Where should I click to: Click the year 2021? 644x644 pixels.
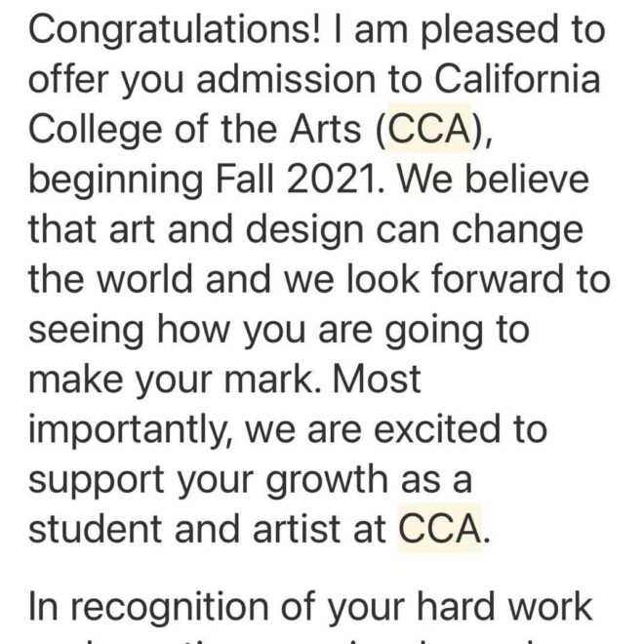coord(330,179)
